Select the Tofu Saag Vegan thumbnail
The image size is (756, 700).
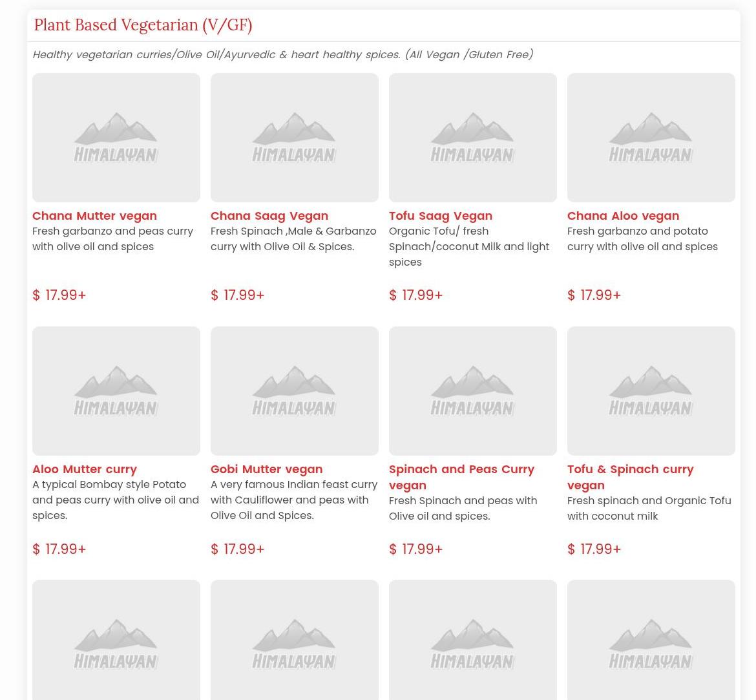(x=473, y=137)
